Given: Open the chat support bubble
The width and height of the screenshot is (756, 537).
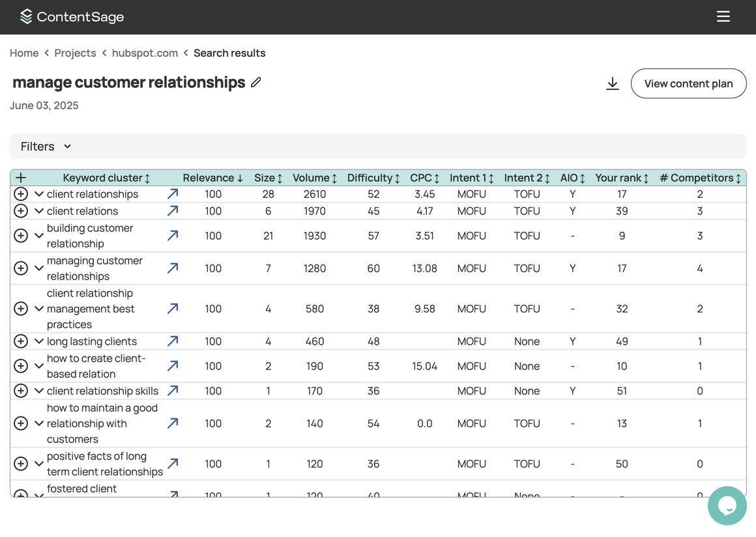Looking at the screenshot, I should click(x=727, y=505).
